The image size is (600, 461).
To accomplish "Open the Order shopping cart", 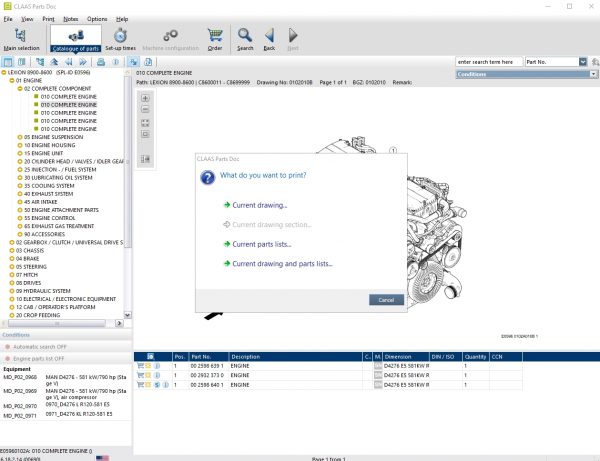I will pos(214,36).
